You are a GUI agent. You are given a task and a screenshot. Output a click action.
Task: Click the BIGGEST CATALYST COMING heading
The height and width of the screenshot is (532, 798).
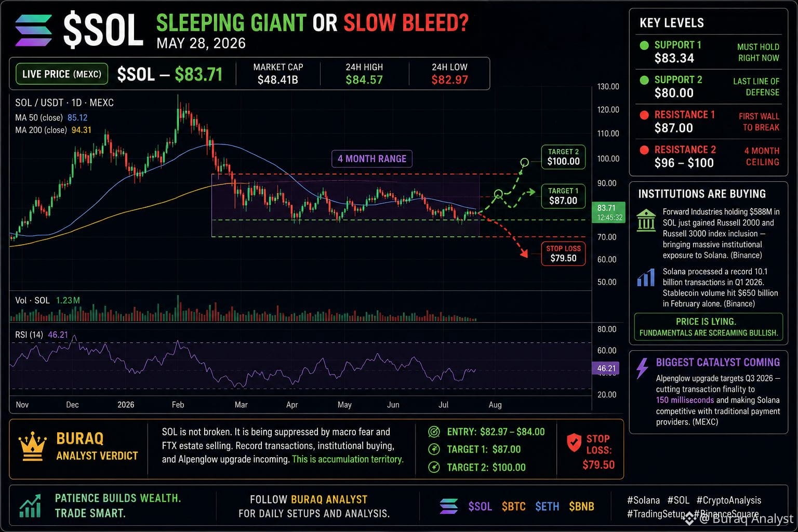pos(718,363)
